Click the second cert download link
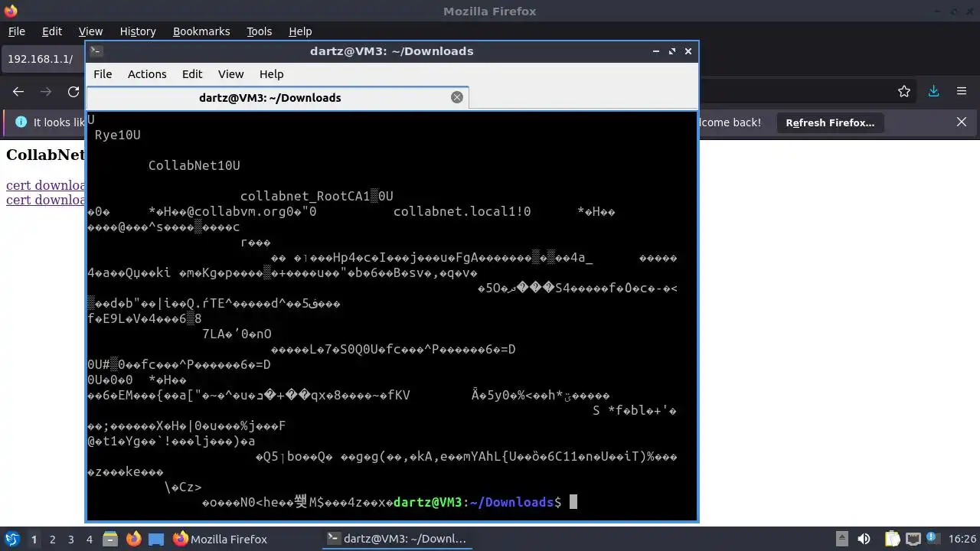The width and height of the screenshot is (980, 551). point(45,200)
